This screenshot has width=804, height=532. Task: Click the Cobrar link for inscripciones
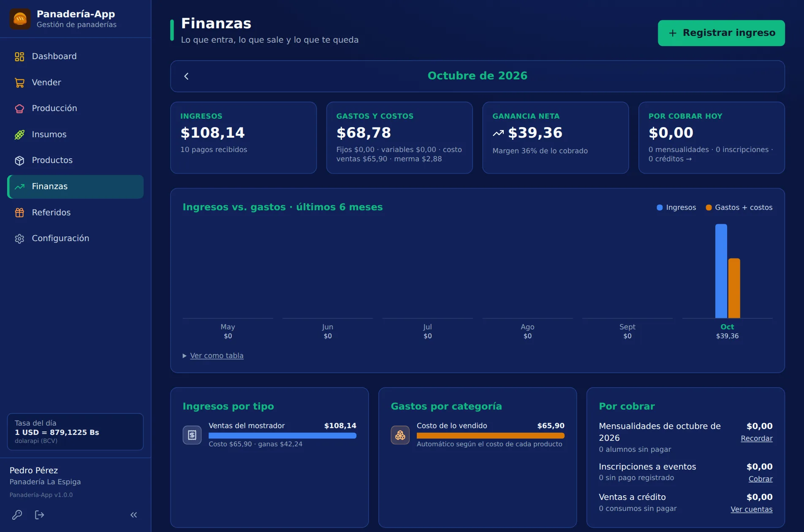761,479
